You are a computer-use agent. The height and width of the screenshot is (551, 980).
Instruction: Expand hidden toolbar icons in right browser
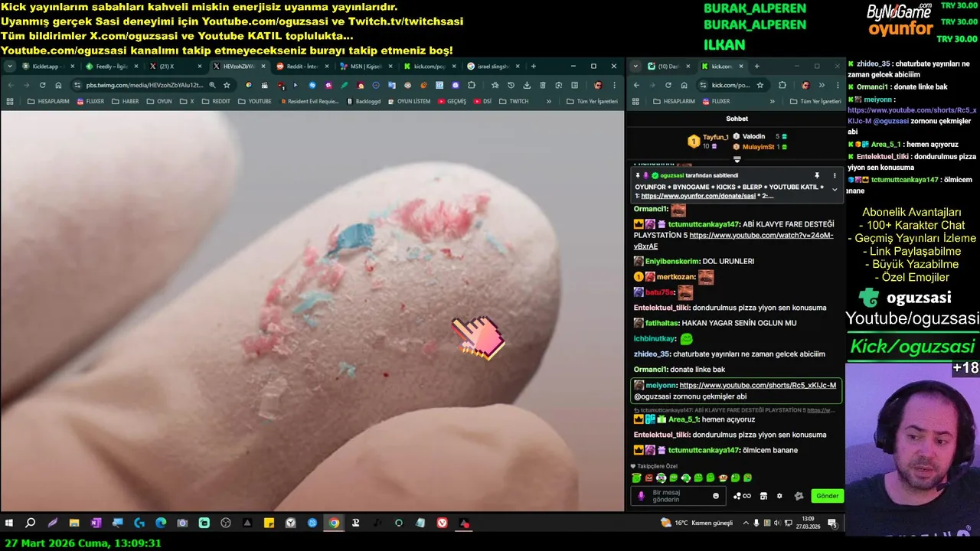[822, 85]
